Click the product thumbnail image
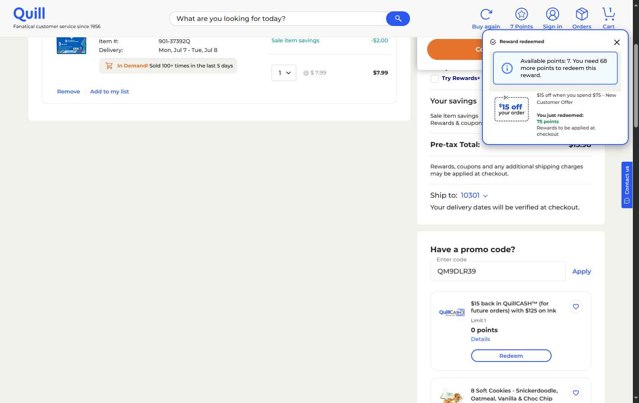Viewport: 639px width, 403px height. 71,46
